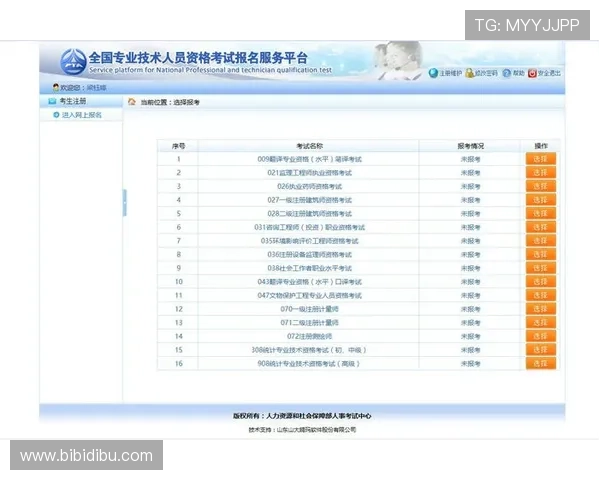Click the 考试名称 column header
Viewport: 600px width, 480px height.
[x=309, y=146]
